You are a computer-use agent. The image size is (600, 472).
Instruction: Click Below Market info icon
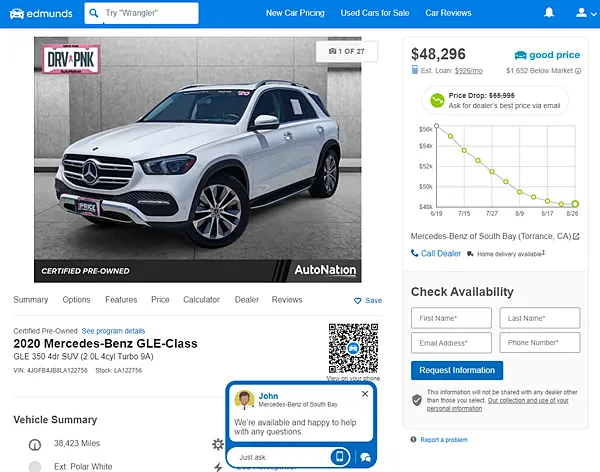coord(578,71)
